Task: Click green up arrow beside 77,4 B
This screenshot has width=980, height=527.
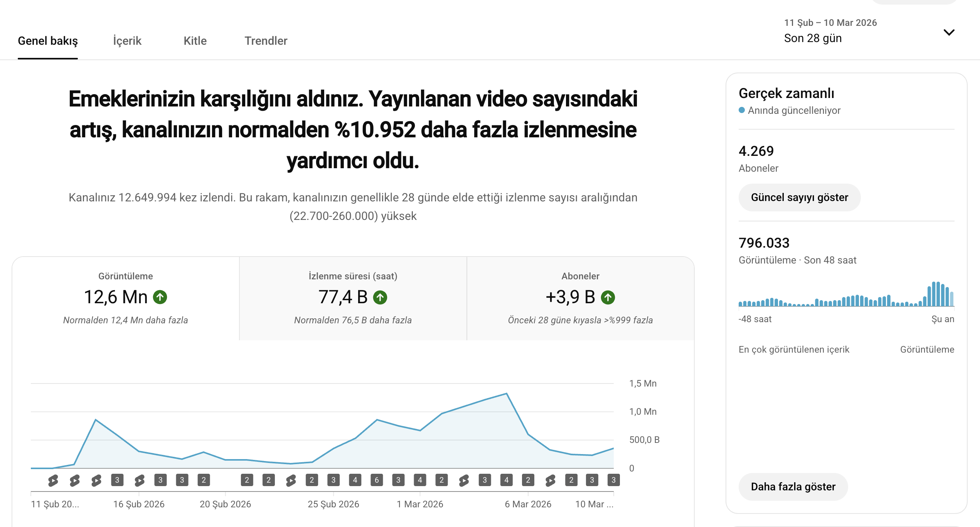Action: [x=380, y=297]
